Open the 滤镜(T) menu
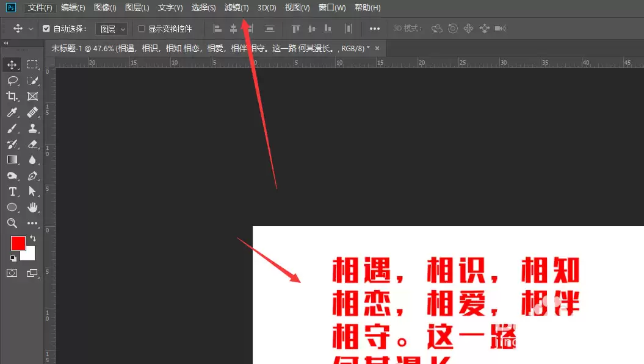 (237, 8)
